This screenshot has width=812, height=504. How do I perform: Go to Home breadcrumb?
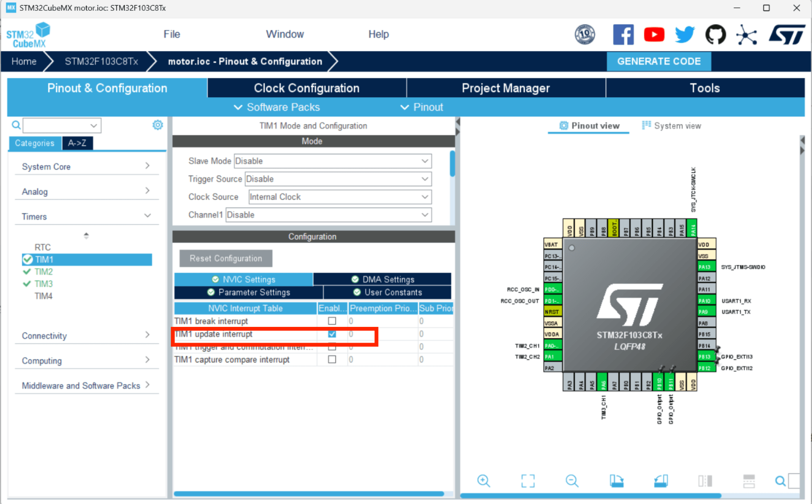24,61
